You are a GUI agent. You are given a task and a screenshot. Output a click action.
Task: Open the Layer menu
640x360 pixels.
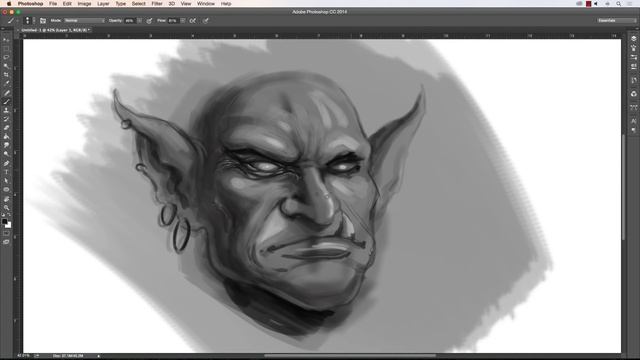point(103,4)
